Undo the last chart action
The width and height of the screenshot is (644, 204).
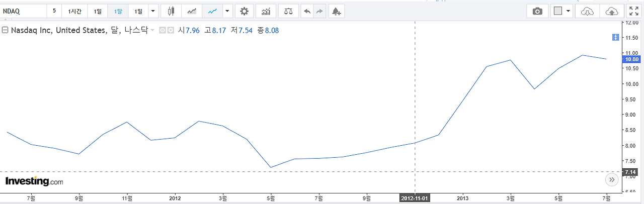[307, 11]
